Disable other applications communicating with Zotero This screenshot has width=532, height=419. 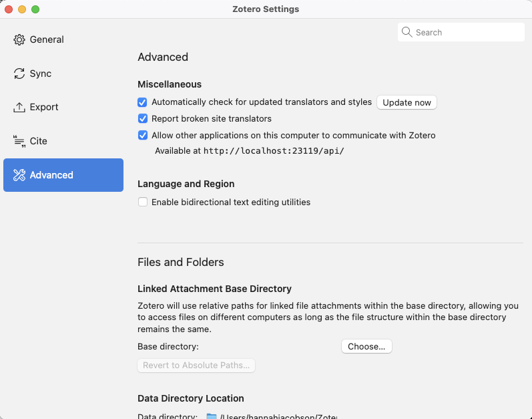[143, 135]
